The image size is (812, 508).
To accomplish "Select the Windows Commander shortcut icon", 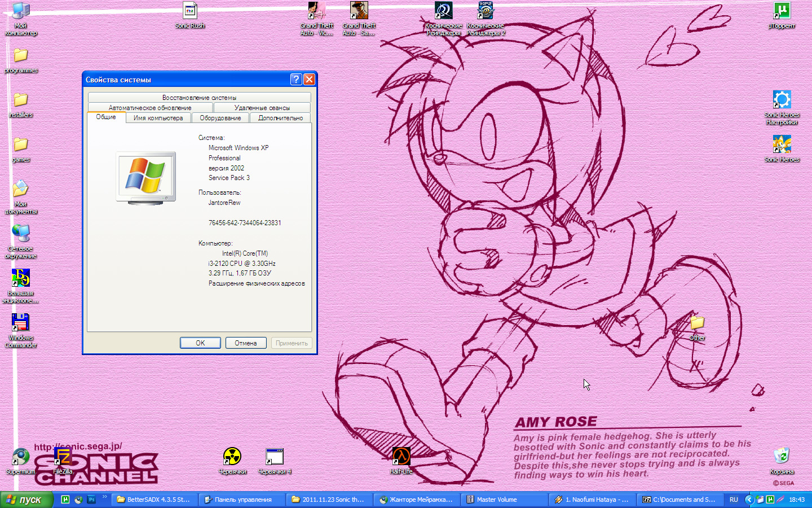I will click(x=21, y=323).
